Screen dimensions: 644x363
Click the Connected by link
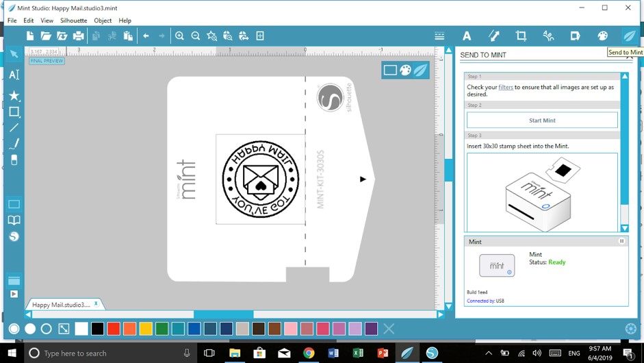point(480,301)
